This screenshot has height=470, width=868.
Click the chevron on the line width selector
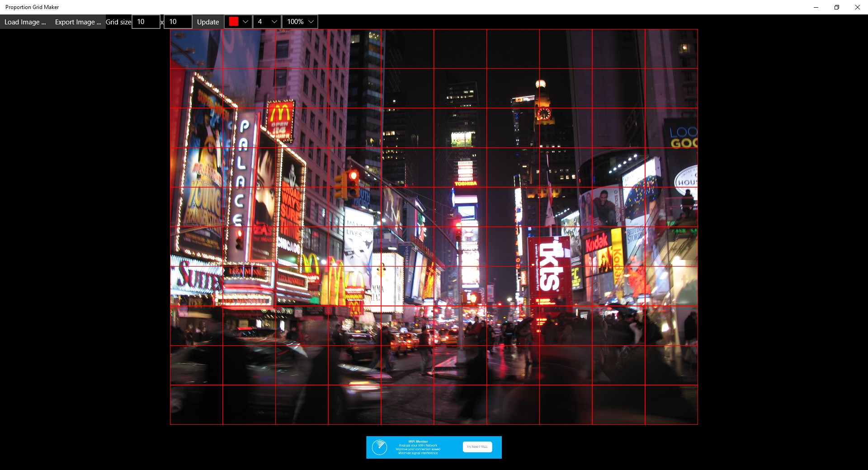point(274,21)
